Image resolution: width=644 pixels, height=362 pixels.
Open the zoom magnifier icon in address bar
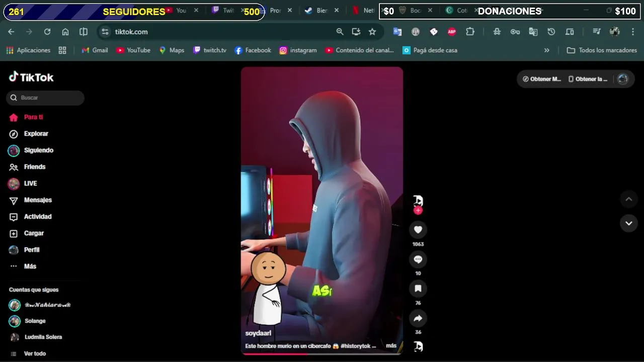[340, 32]
